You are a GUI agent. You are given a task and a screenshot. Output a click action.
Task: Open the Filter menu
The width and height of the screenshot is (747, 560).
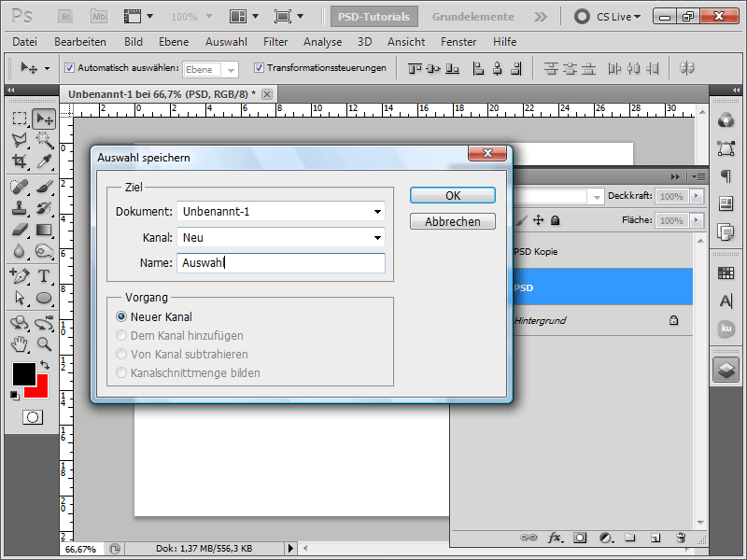(x=275, y=42)
